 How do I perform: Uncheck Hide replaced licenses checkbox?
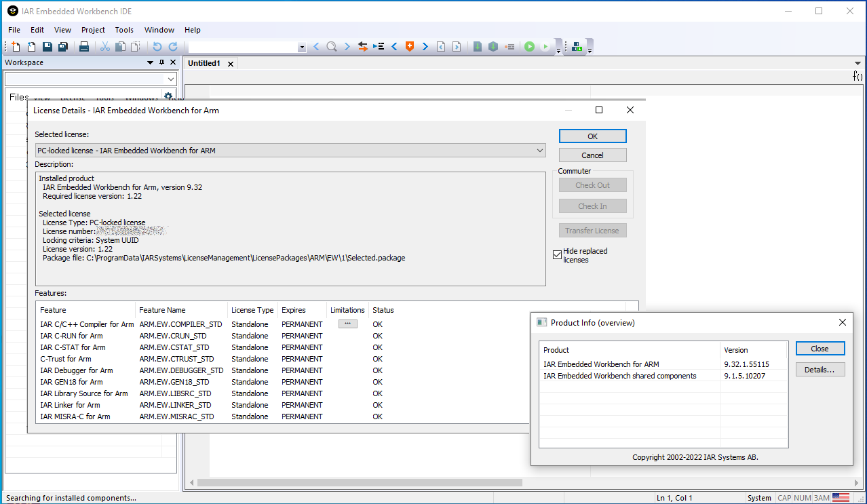558,255
